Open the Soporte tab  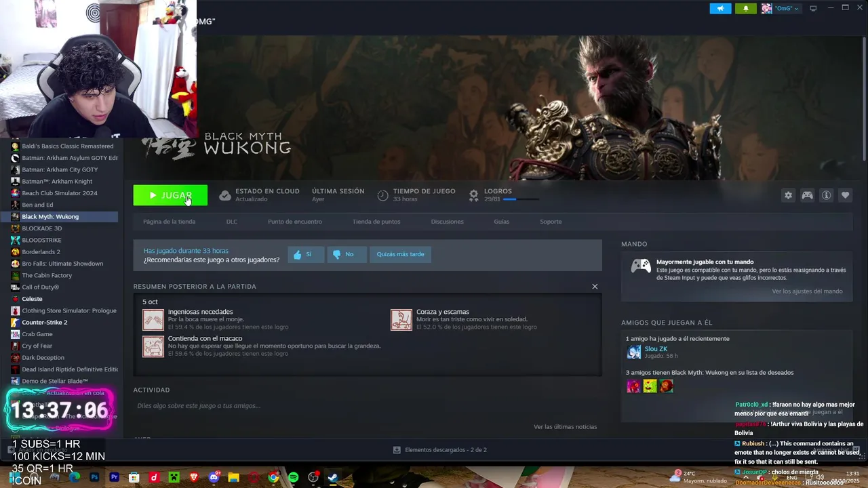click(x=551, y=222)
